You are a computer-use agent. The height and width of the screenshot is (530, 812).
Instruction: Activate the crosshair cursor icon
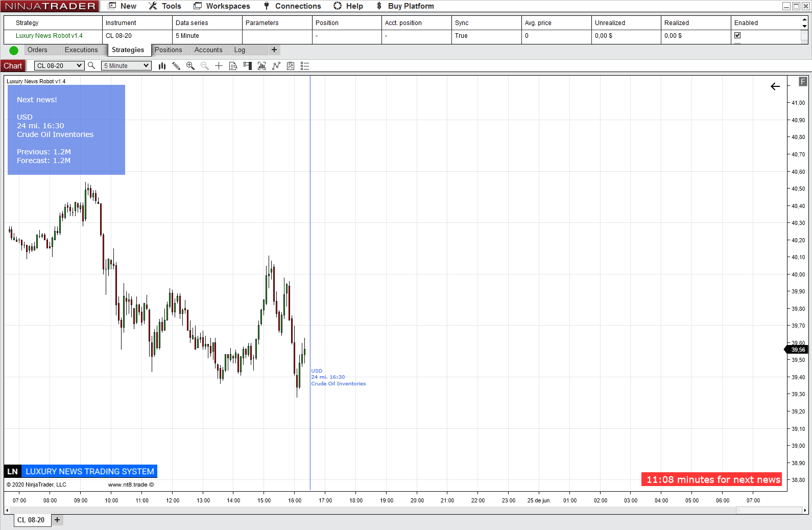coord(219,66)
